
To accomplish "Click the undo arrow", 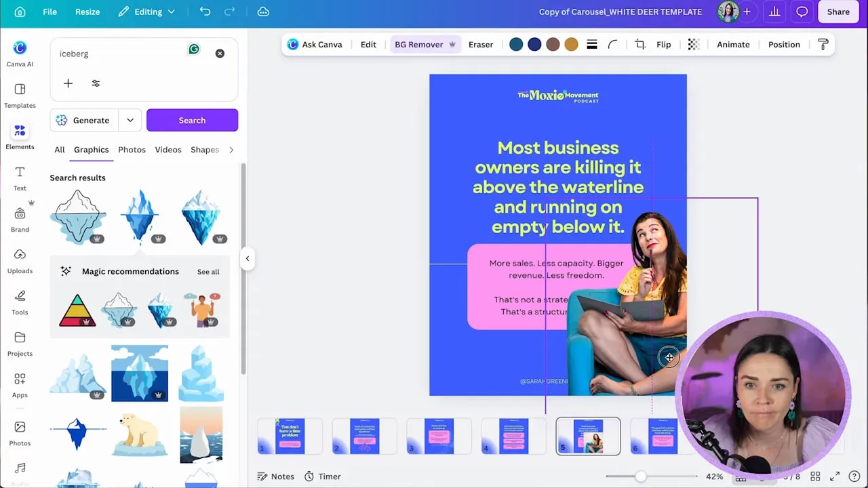I will tap(205, 12).
